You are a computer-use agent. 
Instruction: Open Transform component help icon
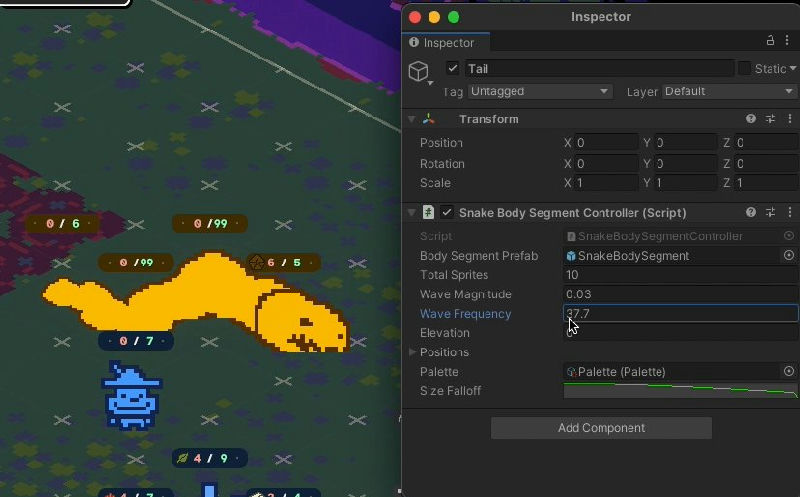[x=751, y=119]
